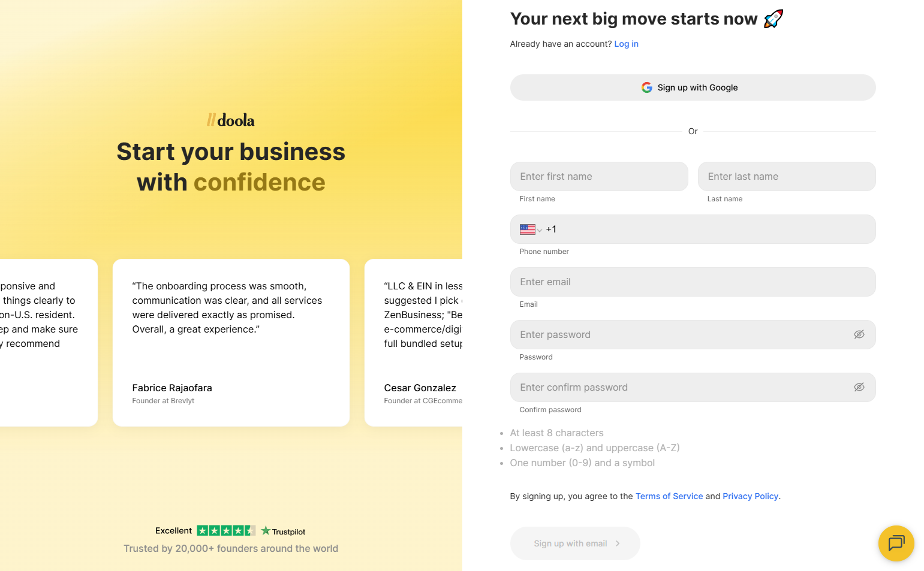Screen dimensions: 924x571
Task: Click the Google logo in the signup button
Action: point(646,87)
